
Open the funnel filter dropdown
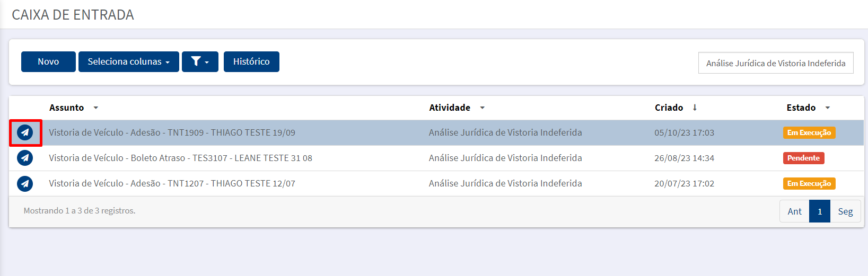tap(200, 61)
